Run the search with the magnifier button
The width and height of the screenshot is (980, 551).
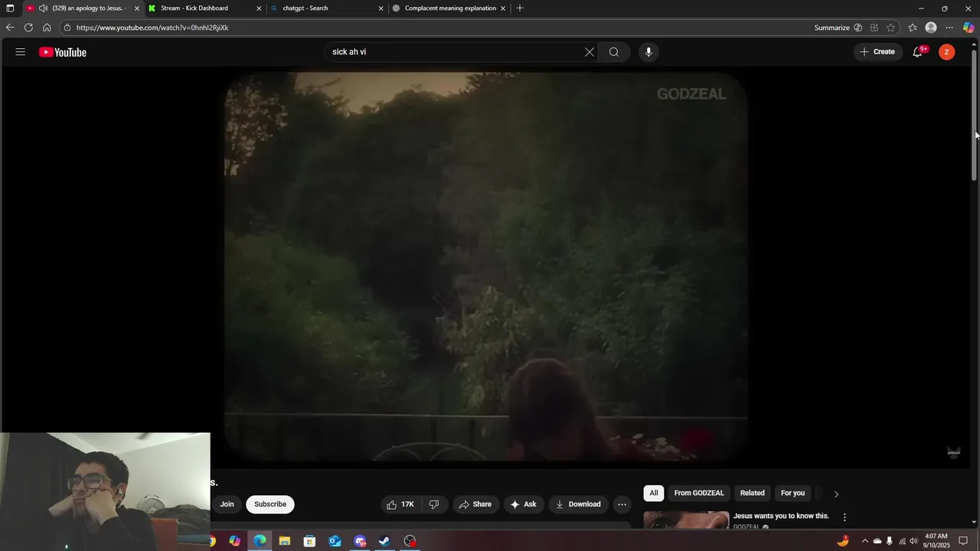[614, 52]
